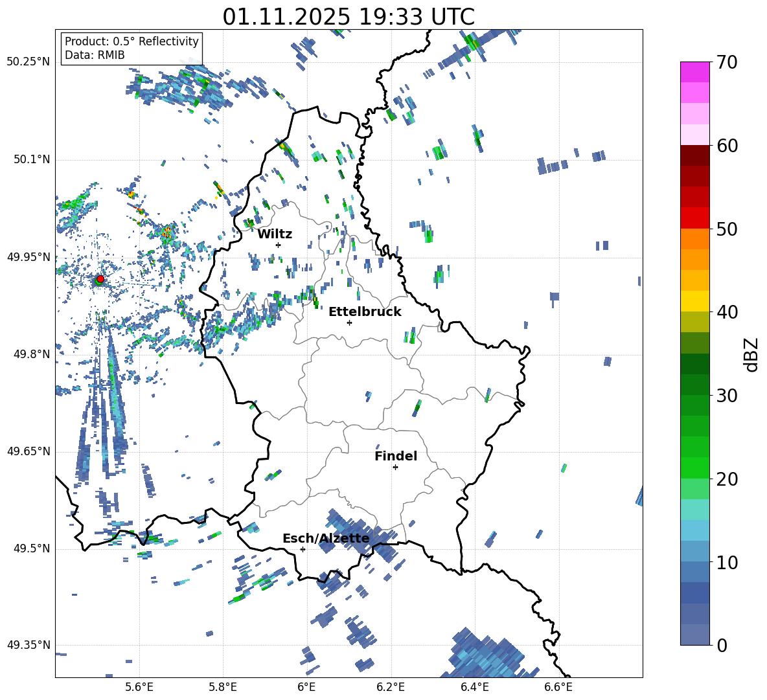Screen dimensions: 767x700
Task: Click the 30 value on the colorbar
Action: (727, 396)
